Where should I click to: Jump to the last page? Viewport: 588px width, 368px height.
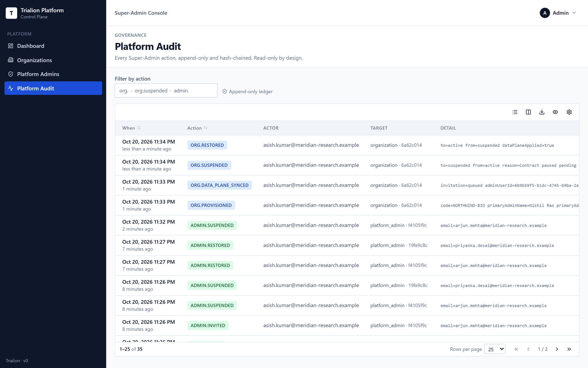click(x=569, y=349)
